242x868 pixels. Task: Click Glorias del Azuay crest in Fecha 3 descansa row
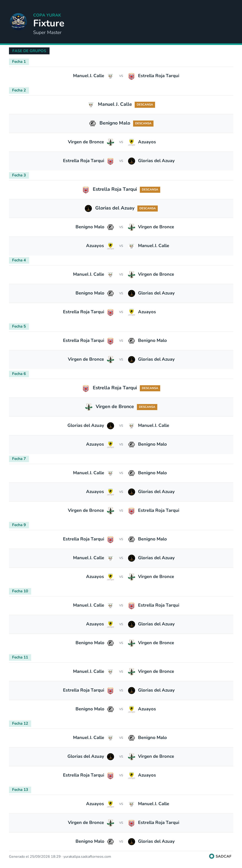pos(89,208)
